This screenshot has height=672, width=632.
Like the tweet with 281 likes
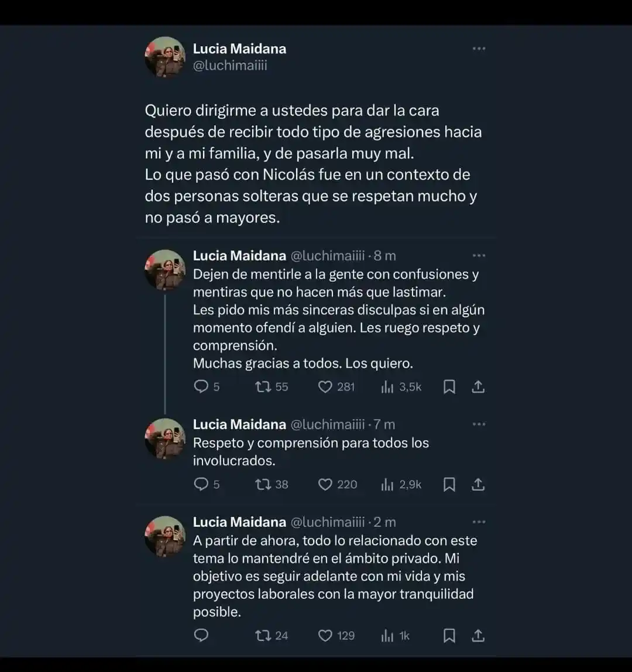click(x=325, y=387)
